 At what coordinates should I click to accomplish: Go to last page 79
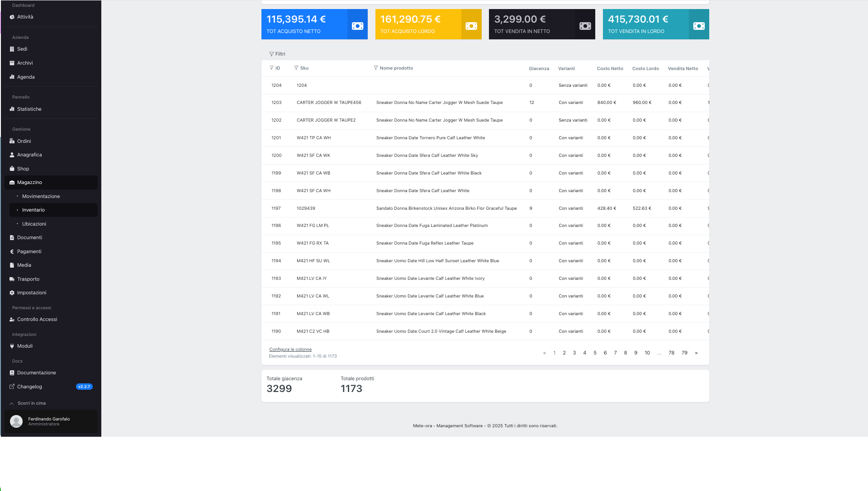point(684,353)
